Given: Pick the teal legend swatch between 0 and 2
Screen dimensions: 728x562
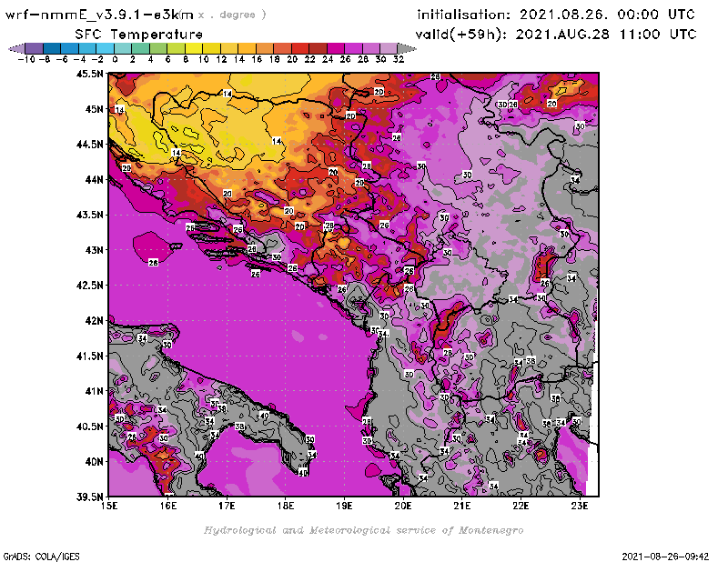Looking at the screenshot, I should [123, 48].
